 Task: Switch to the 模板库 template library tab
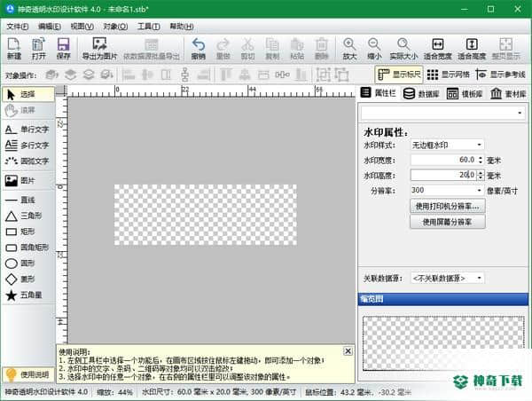coord(465,93)
